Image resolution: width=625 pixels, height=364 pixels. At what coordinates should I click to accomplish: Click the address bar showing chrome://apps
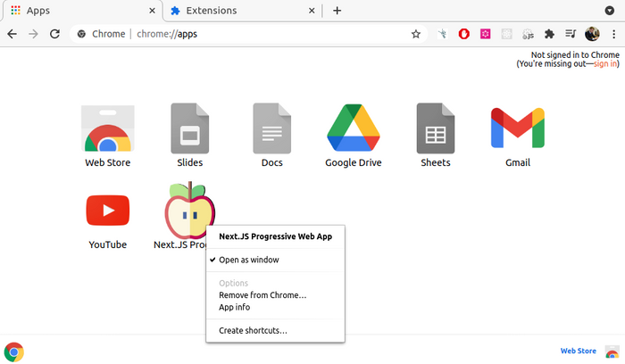[x=249, y=34]
